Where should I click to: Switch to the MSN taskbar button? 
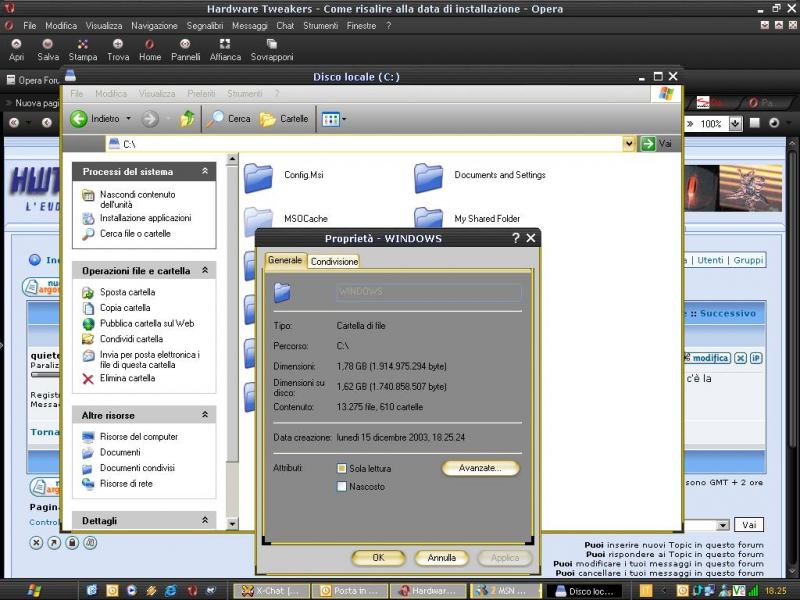505,591
